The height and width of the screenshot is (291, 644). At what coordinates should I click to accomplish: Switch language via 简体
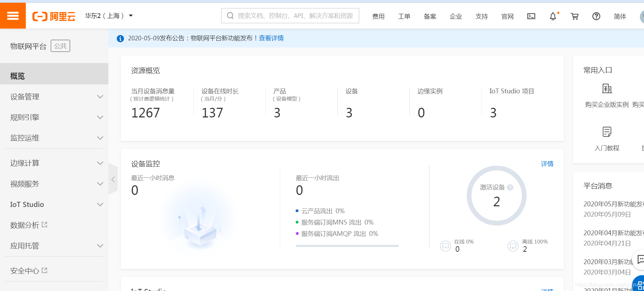point(620,17)
